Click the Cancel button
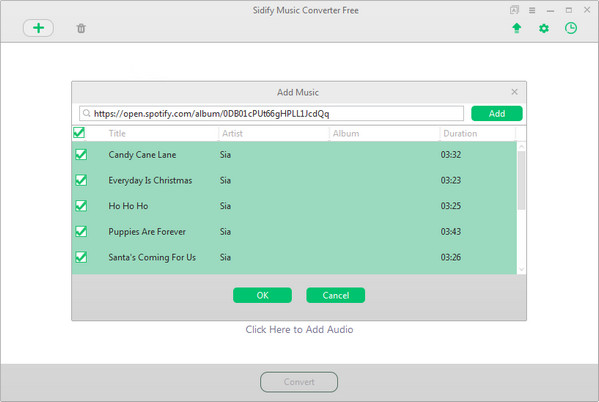This screenshot has height=402, width=599. (x=335, y=295)
